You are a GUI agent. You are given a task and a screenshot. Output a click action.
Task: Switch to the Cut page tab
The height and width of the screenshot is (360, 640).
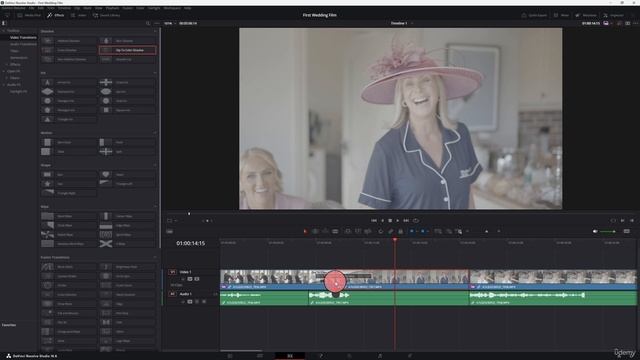tap(260, 356)
